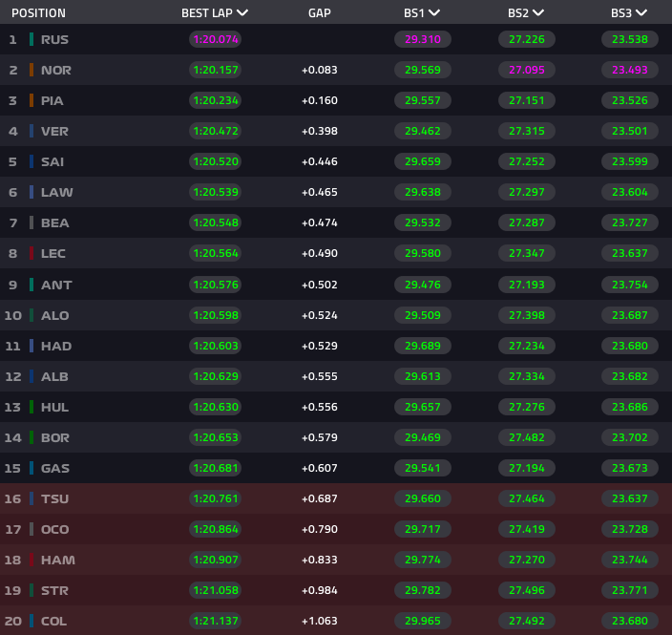The height and width of the screenshot is (635, 672).
Task: Click STR BS3 time 23.771
Action: [x=629, y=590]
